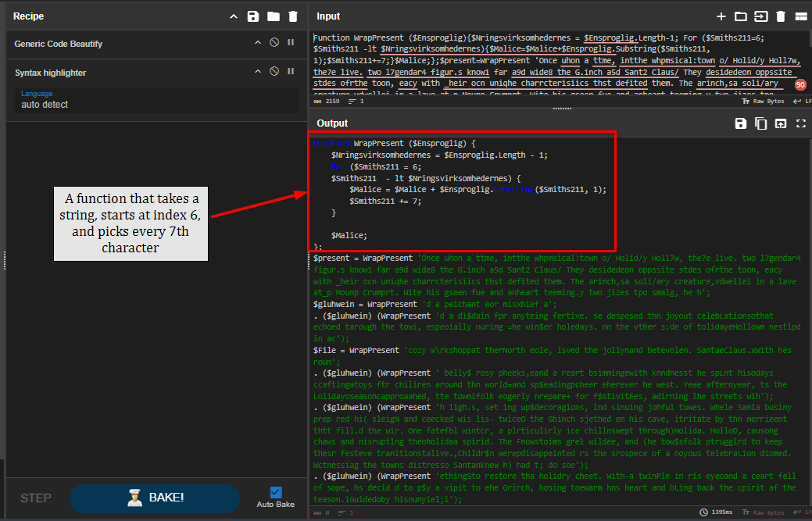
Task: Disable the Syntax highlighter operation
Action: [x=274, y=71]
